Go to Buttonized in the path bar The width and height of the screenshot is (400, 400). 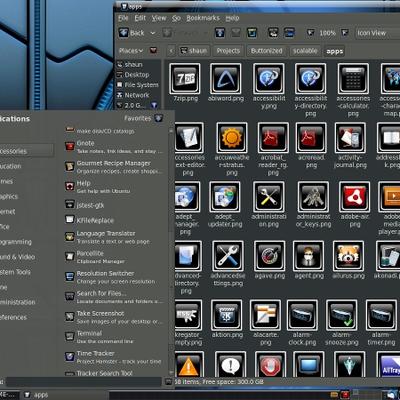point(267,51)
